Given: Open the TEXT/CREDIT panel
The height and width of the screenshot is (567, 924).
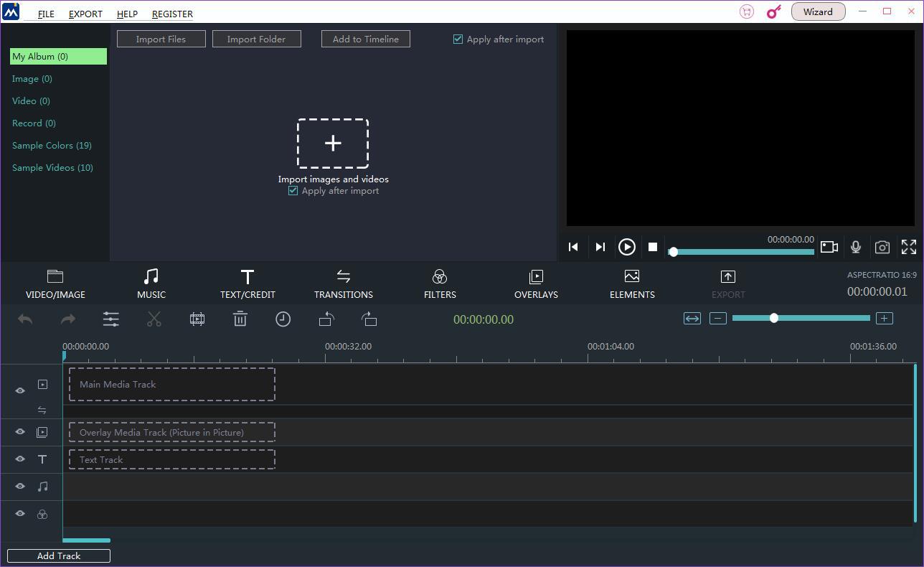Looking at the screenshot, I should tap(247, 284).
